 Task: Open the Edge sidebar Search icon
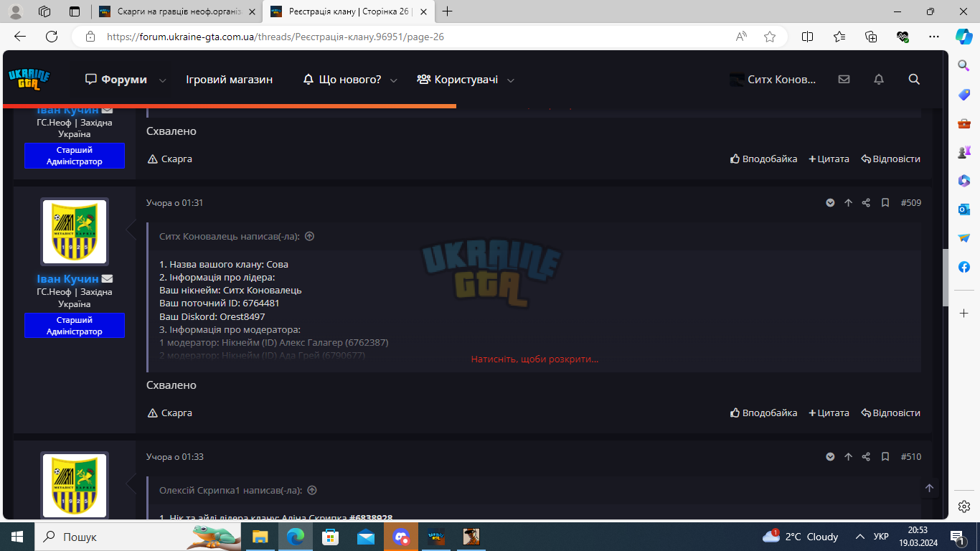coord(964,65)
